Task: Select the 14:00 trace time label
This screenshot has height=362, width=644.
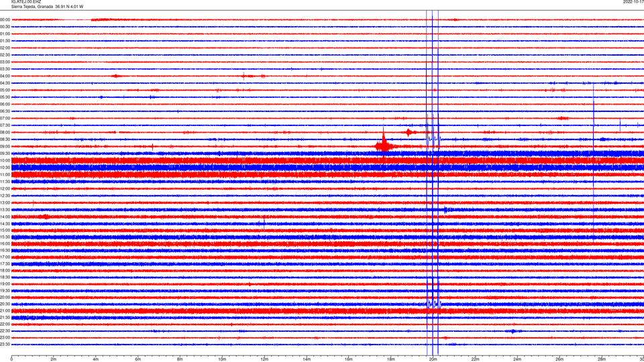Action: [5, 217]
